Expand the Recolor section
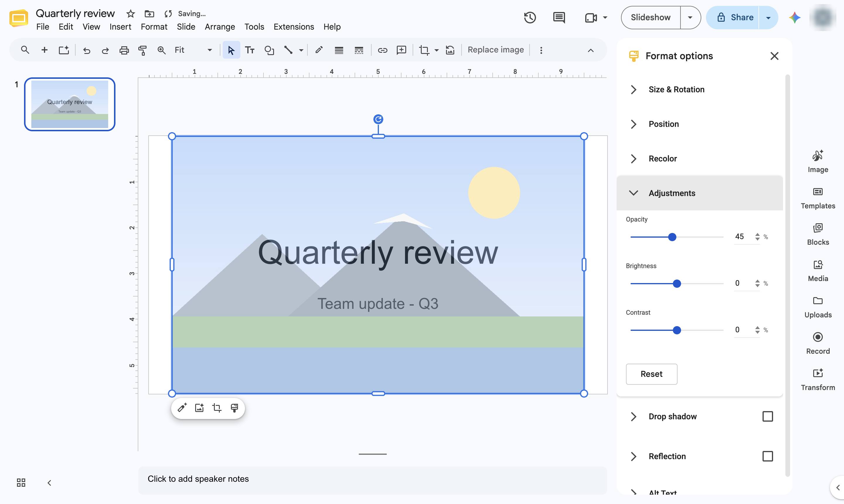Screen dimensions: 844x504 coord(699,159)
